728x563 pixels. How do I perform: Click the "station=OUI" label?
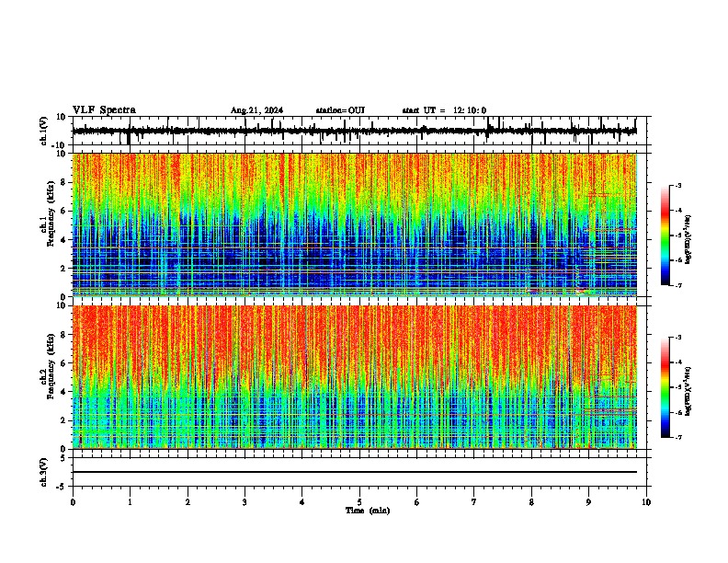click(340, 110)
